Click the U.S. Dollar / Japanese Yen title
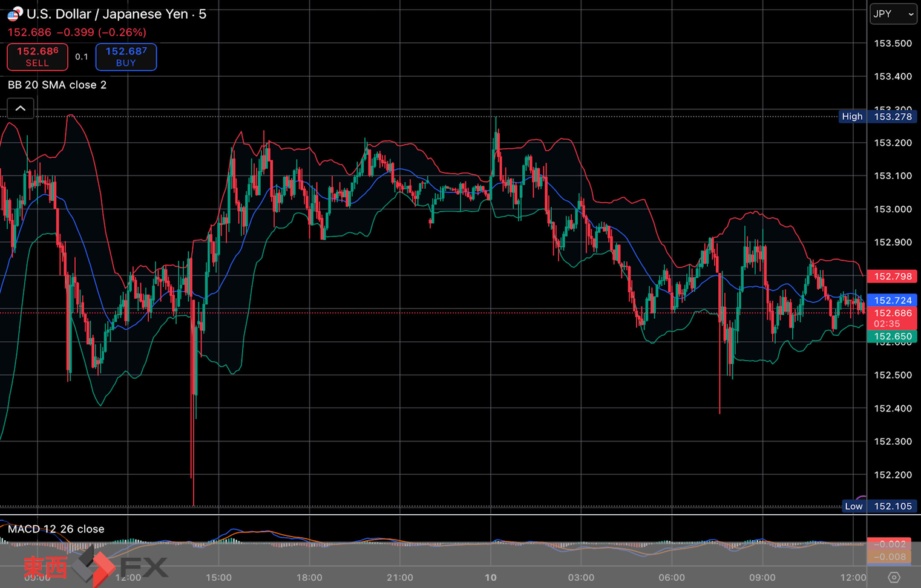 point(116,14)
